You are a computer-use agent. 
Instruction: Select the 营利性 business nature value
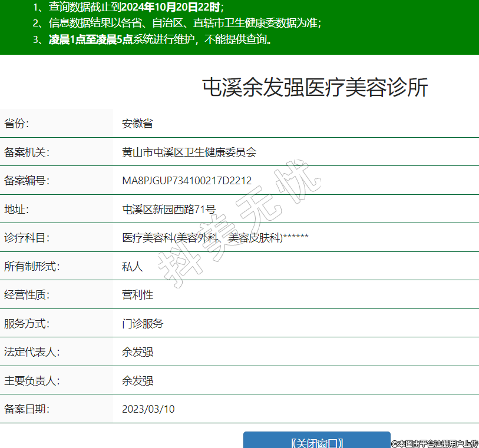(137, 294)
